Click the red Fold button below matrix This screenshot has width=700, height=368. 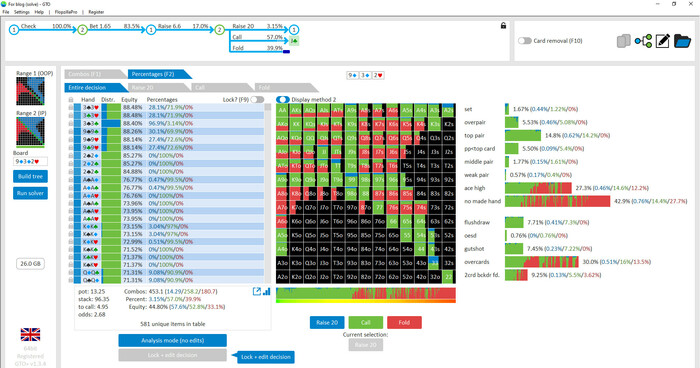404,322
